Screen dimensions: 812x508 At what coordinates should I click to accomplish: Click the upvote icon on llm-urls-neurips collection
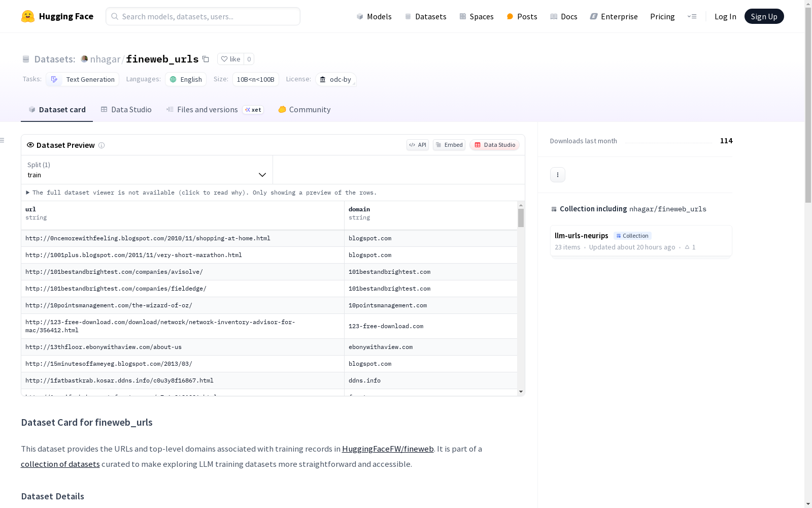pos(687,247)
